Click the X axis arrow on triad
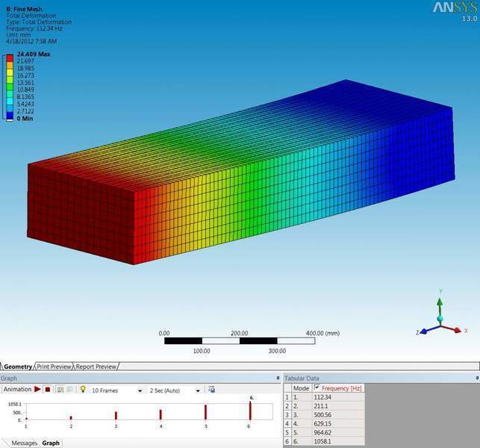480x448 pixels. pos(456,330)
